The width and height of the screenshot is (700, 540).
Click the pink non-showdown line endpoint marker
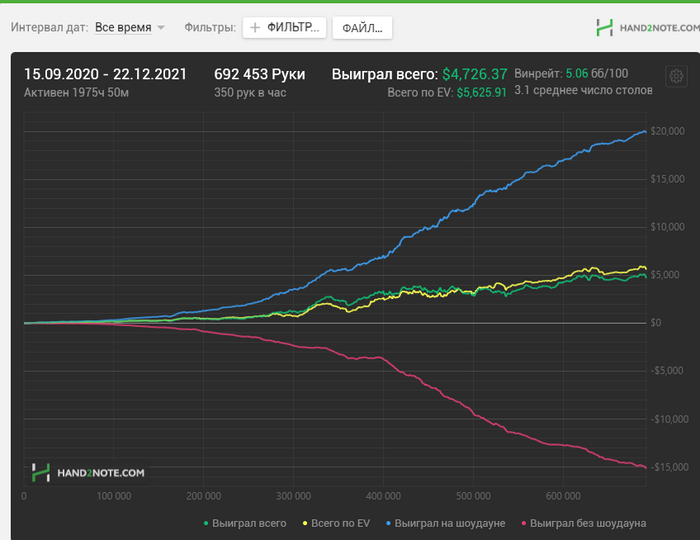pyautogui.click(x=645, y=467)
